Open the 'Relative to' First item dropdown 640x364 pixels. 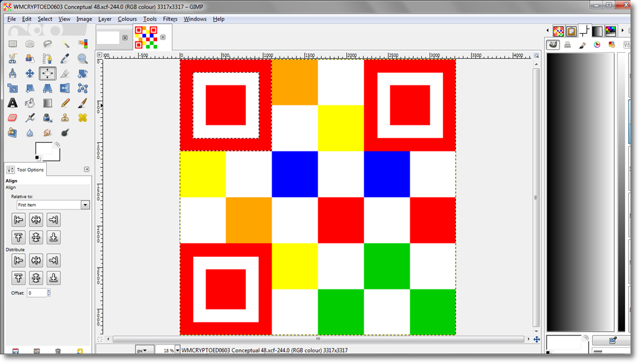53,205
